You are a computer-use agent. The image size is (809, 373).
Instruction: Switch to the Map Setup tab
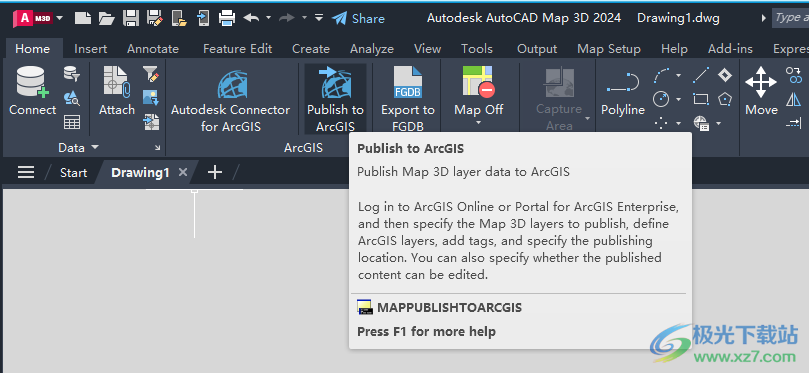click(609, 49)
